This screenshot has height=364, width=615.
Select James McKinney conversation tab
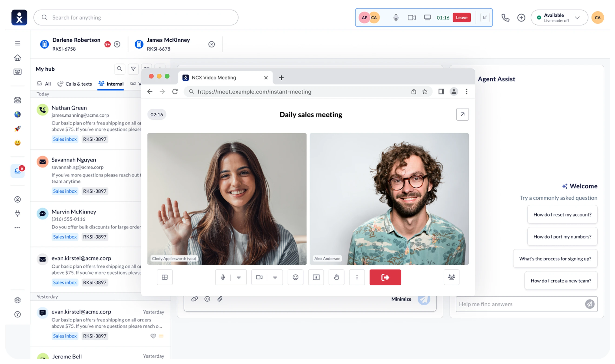pos(162,44)
